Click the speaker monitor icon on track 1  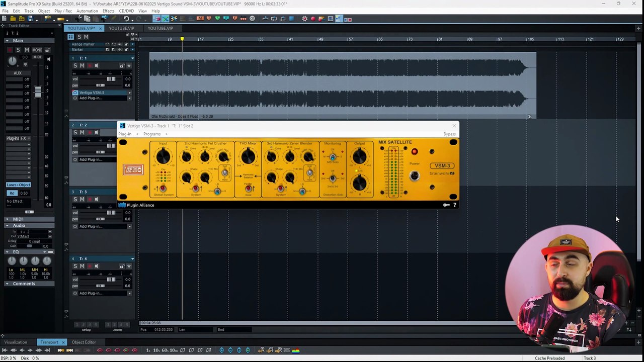[x=97, y=66]
